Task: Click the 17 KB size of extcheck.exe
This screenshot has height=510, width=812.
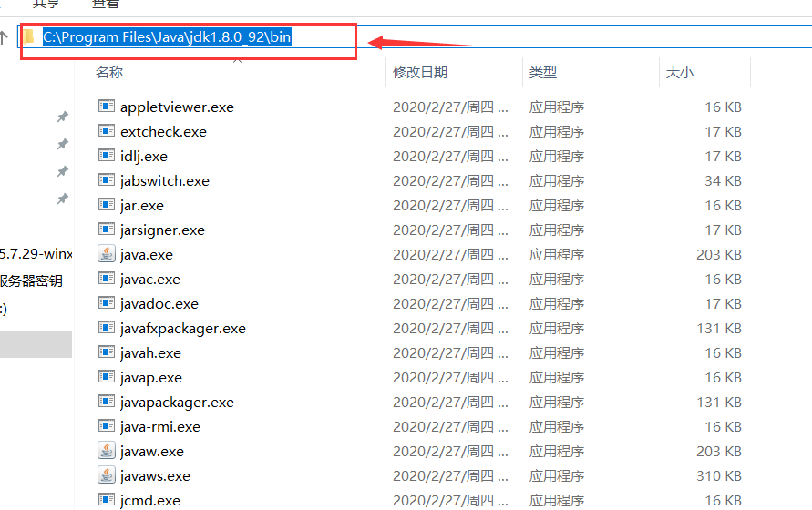Action: click(723, 131)
